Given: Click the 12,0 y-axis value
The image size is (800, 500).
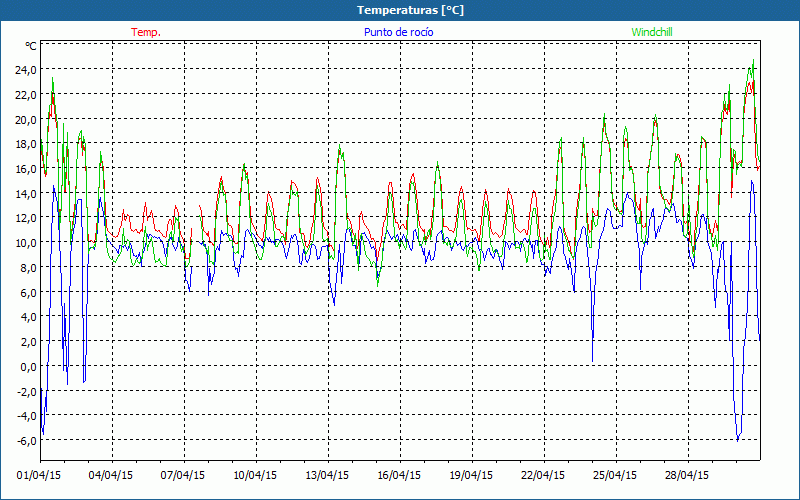Looking at the screenshot, I should coord(26,218).
